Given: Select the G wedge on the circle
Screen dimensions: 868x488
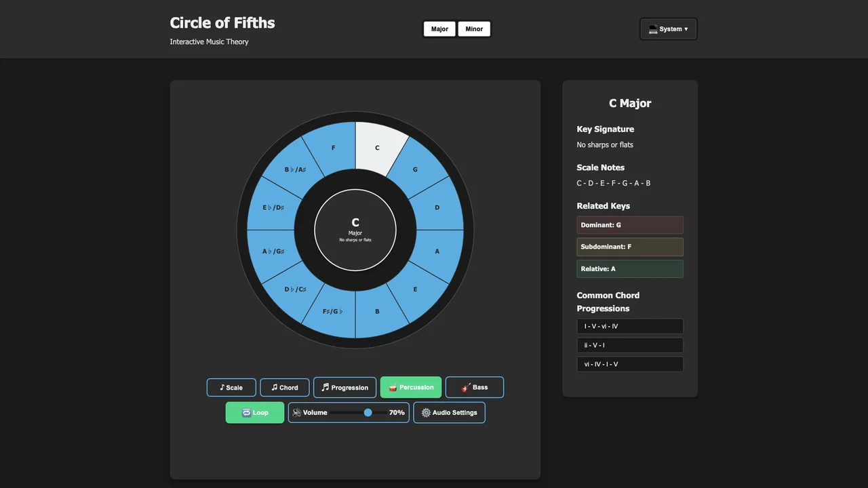Looking at the screenshot, I should click(x=415, y=169).
